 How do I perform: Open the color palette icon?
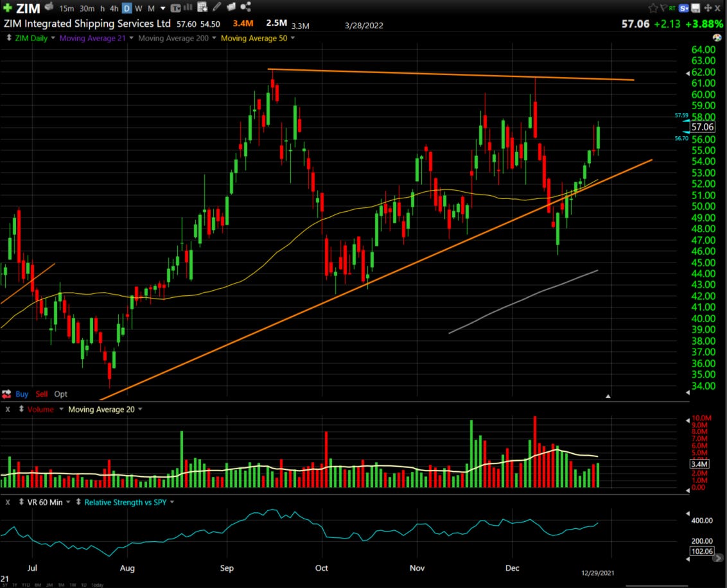click(717, 37)
